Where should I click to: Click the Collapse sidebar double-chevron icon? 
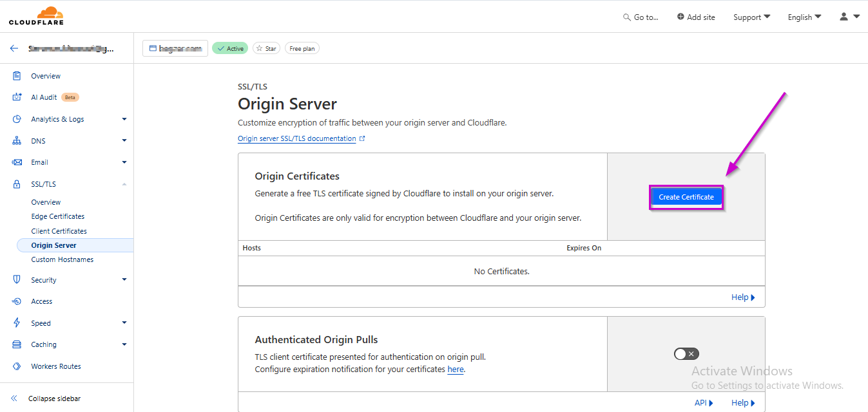coord(14,398)
